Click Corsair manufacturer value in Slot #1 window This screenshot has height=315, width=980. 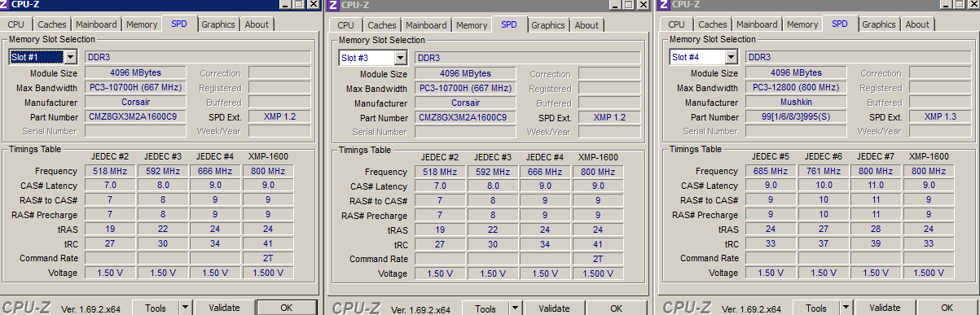135,102
